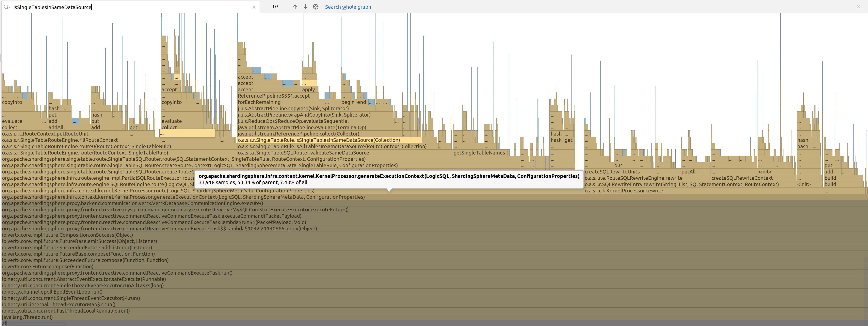Select highlighted isSingleTablesInSameDataSource(Collection) frame

319,140
